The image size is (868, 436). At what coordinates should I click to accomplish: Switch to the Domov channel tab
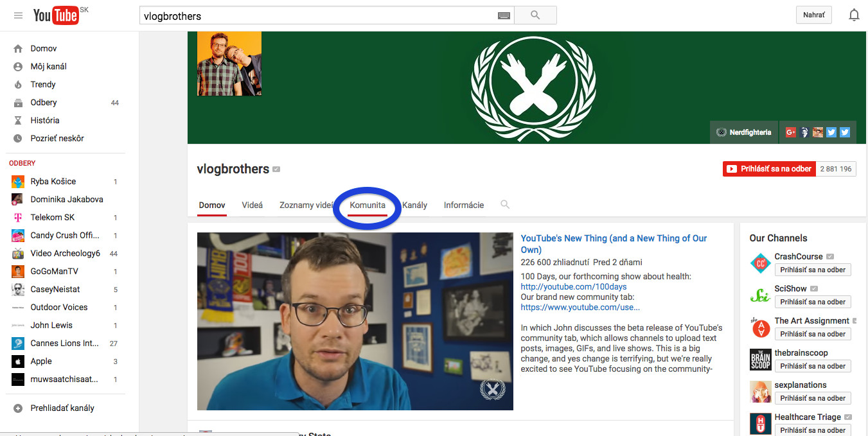212,205
